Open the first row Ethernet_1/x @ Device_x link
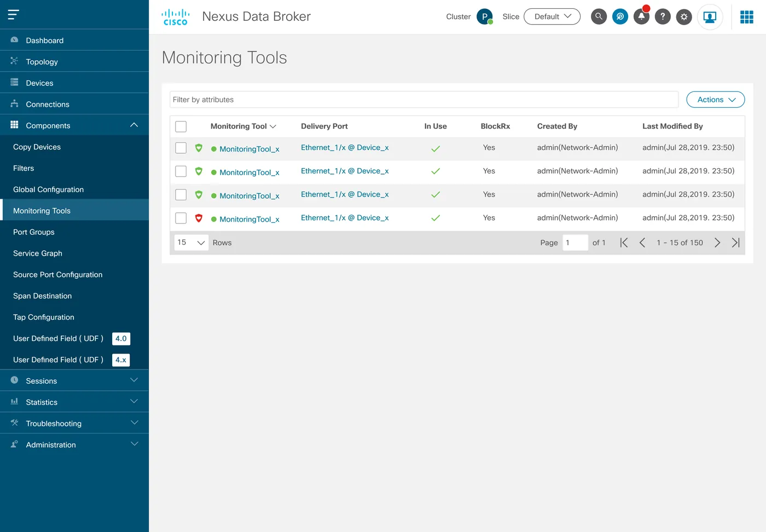This screenshot has width=766, height=532. click(x=345, y=148)
